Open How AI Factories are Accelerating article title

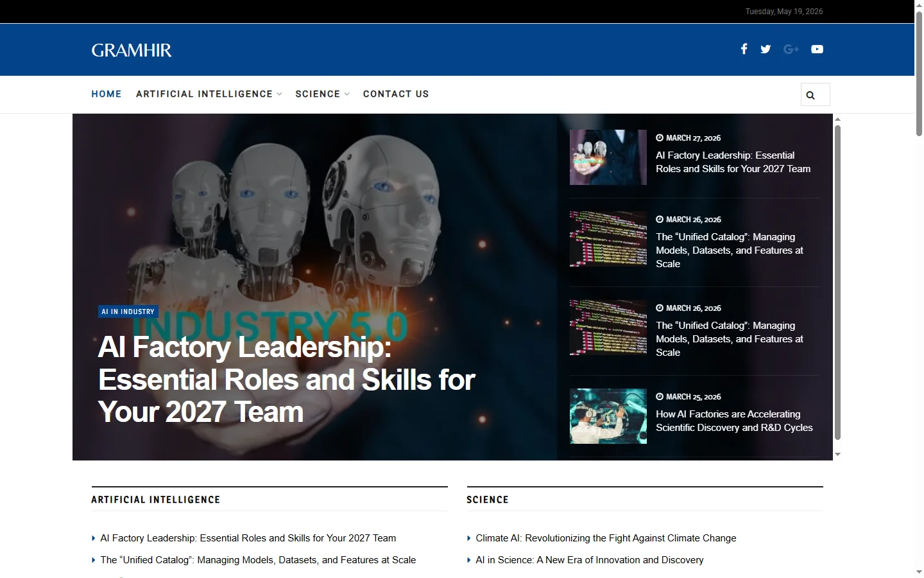(734, 421)
